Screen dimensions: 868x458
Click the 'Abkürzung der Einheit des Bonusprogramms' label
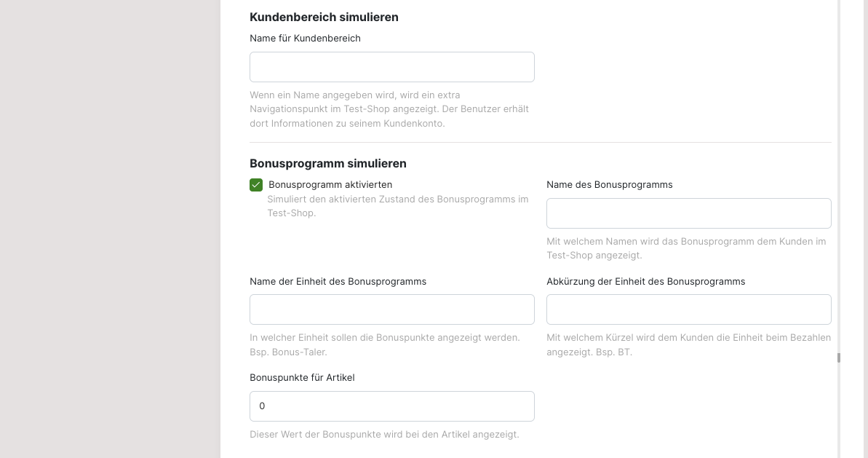pos(645,281)
